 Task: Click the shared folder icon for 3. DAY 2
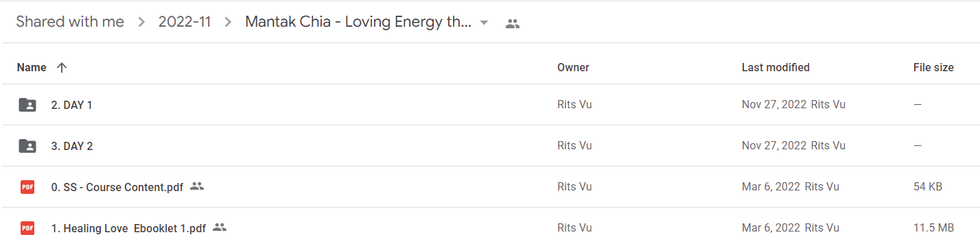27,146
